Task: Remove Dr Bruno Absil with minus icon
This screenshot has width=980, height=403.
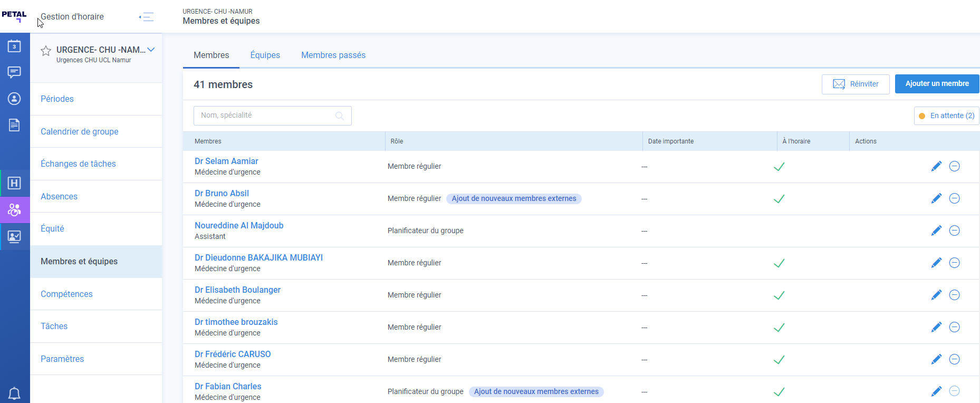Action: (x=954, y=198)
